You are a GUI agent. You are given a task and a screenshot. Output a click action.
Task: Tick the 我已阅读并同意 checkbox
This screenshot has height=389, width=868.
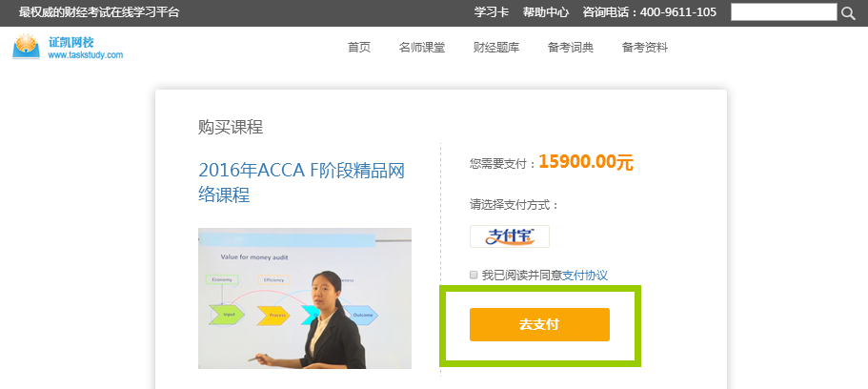click(474, 275)
